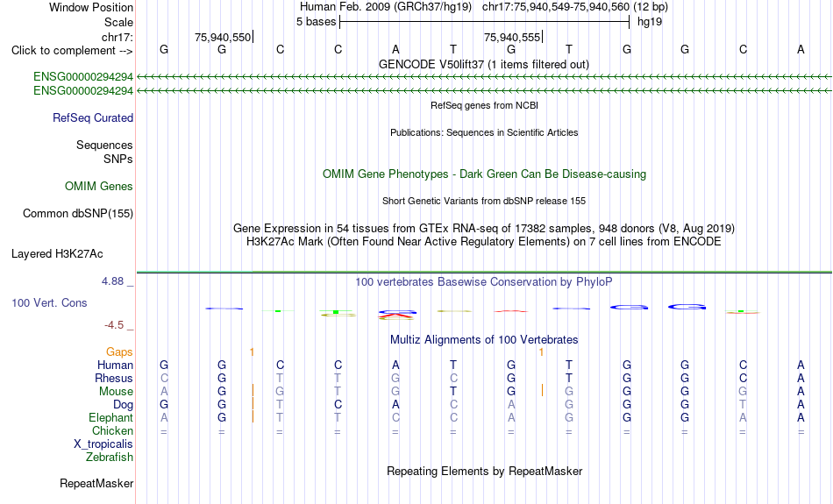
Task: Click the scale bar line
Action: [485, 22]
